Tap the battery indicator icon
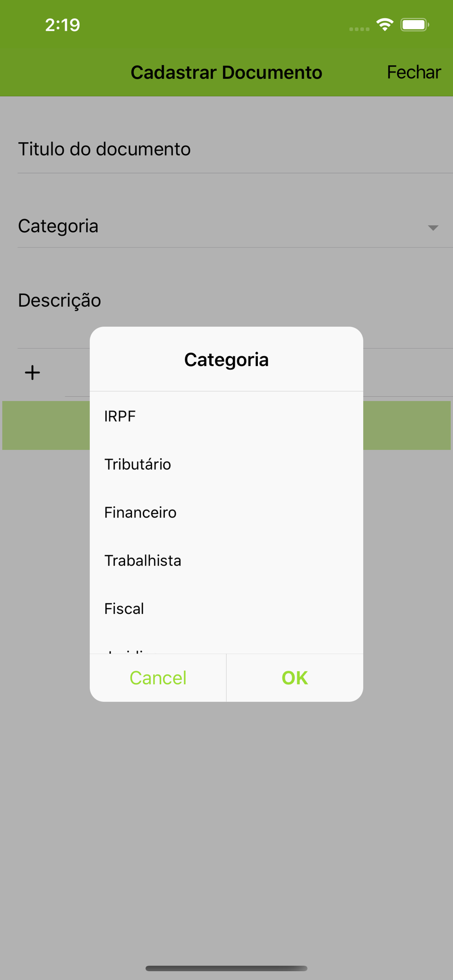The width and height of the screenshot is (453, 980). click(x=414, y=24)
